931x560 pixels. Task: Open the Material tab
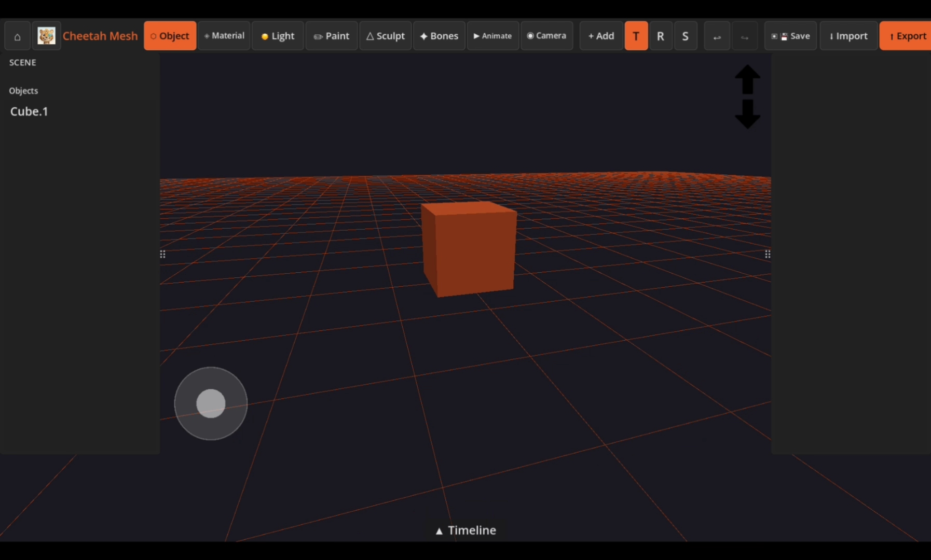(224, 36)
